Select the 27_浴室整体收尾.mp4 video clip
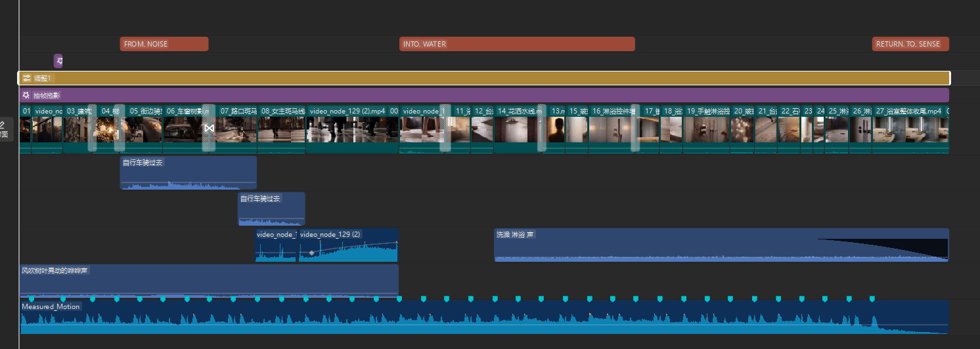The width and height of the screenshot is (980, 349). [909, 129]
